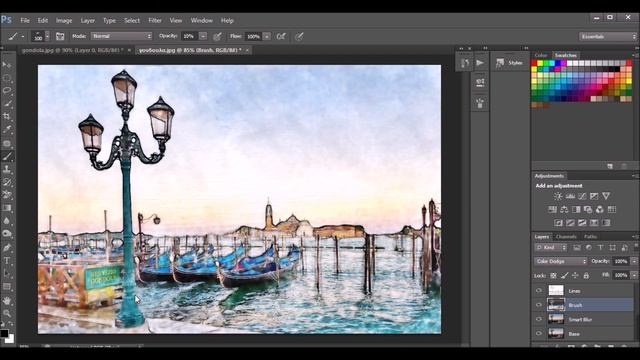The height and width of the screenshot is (360, 640).
Task: Select the Crop tool
Action: click(x=7, y=117)
